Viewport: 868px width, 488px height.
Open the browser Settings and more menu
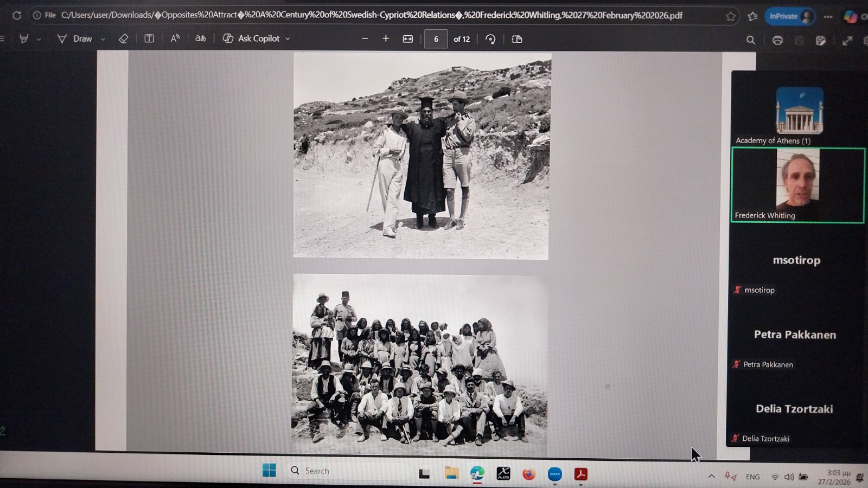828,17
